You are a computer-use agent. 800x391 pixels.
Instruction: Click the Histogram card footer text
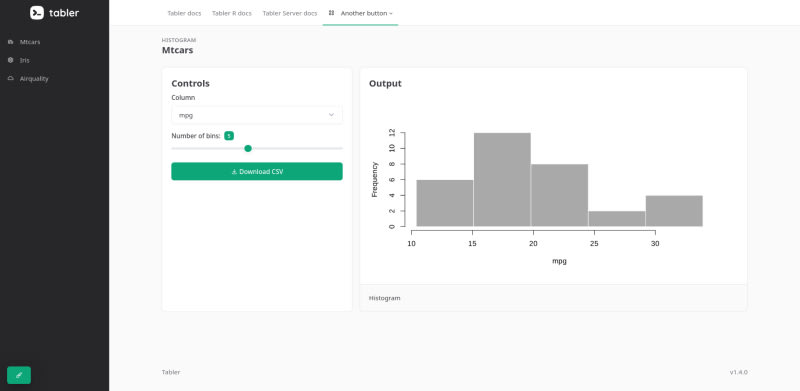385,298
